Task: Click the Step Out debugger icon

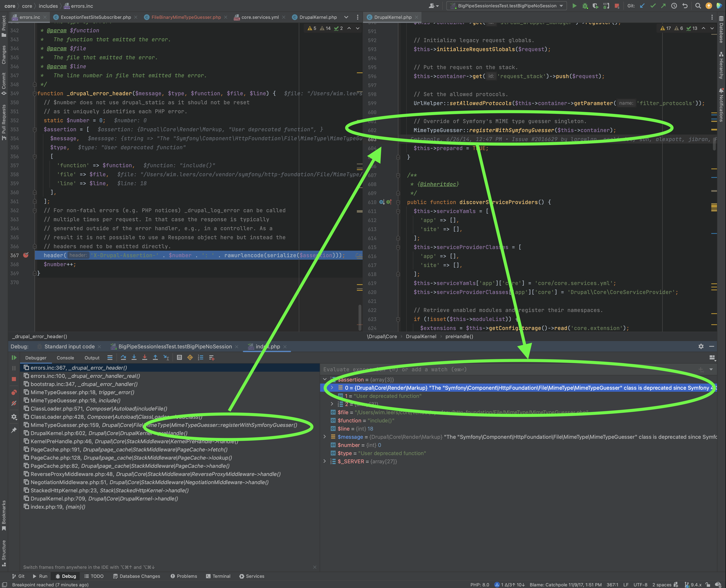Action: (x=155, y=358)
